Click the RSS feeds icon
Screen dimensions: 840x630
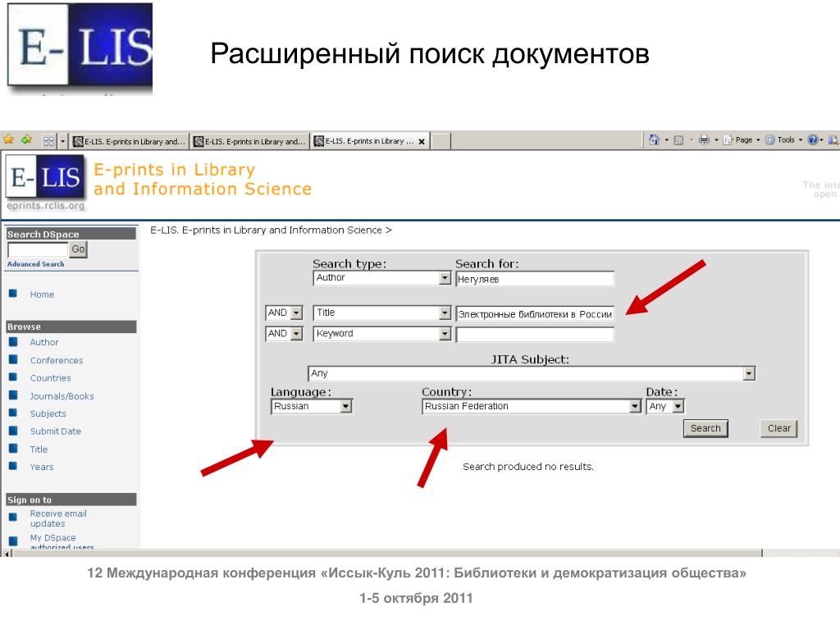678,140
